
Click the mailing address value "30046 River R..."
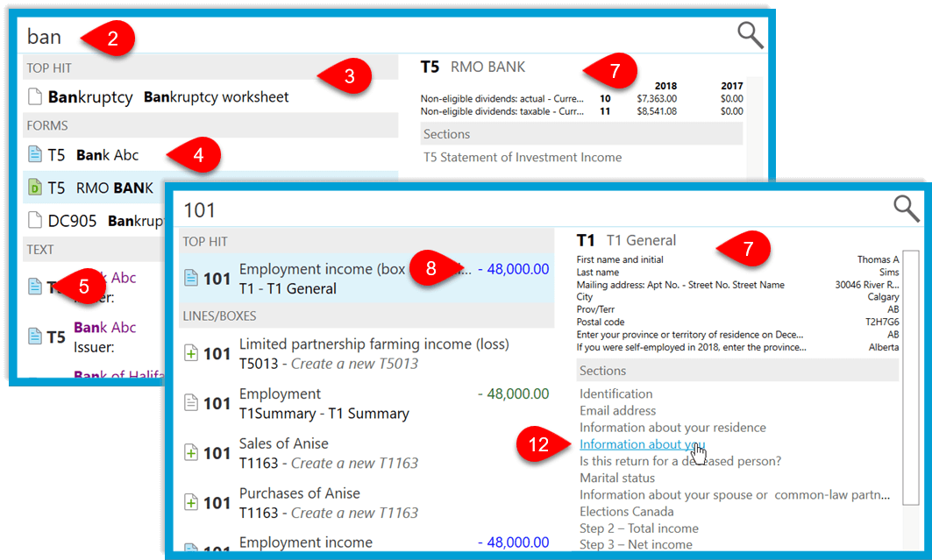867,285
